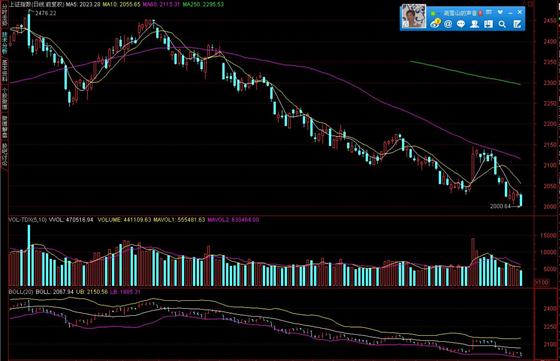Viewport: 560px width, 361px height.
Task: Toggle the green online status indicator
Action: [x=433, y=14]
